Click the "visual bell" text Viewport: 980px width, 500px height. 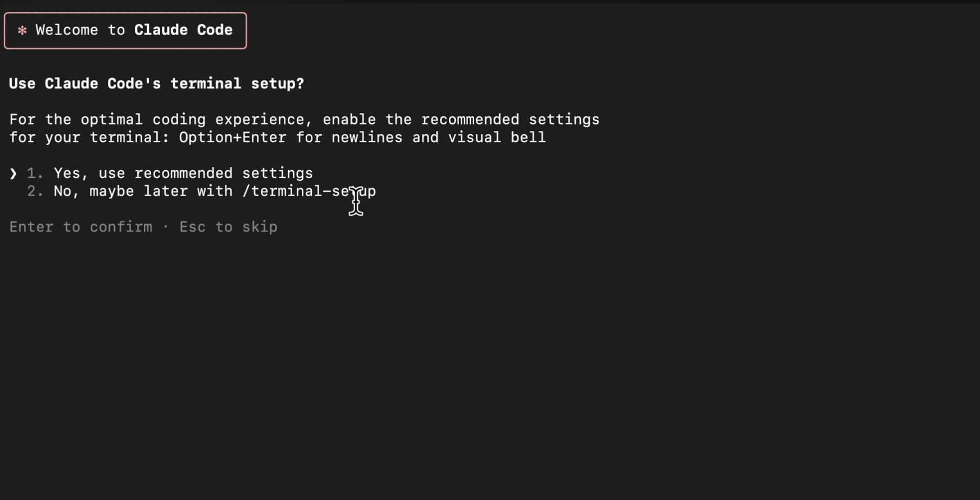pyautogui.click(x=497, y=138)
